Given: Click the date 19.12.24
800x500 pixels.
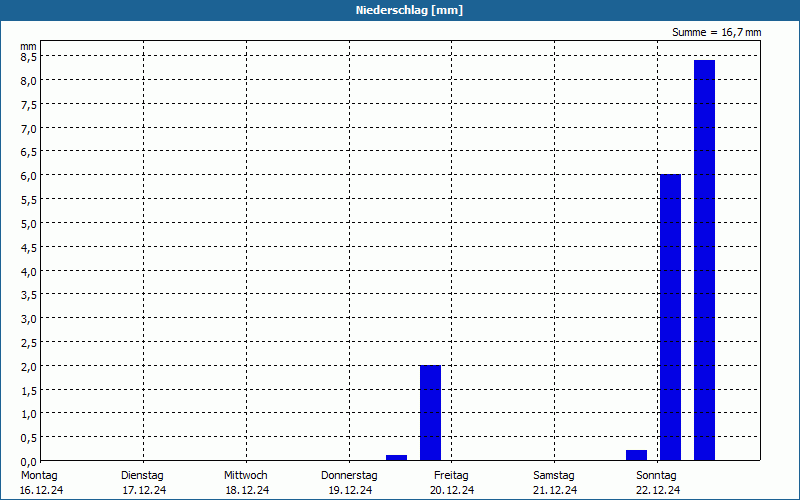Looking at the screenshot, I should (x=350, y=490).
